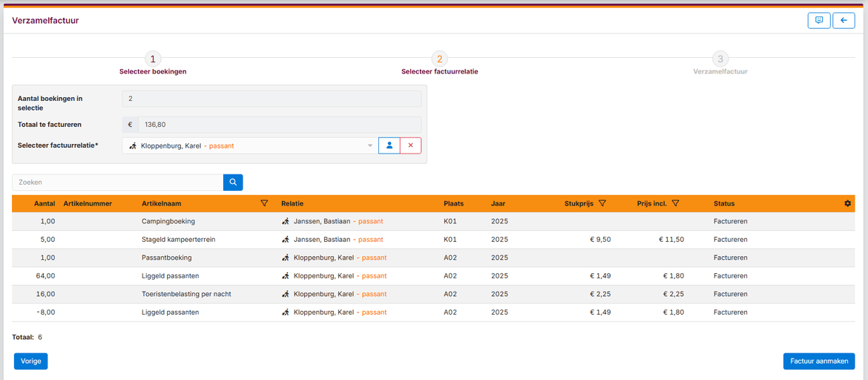
Task: Open table column settings gear
Action: click(847, 203)
